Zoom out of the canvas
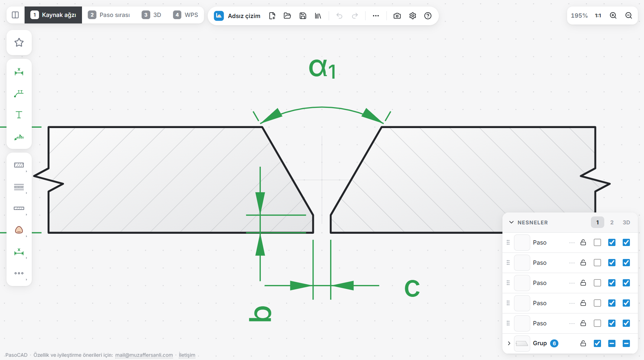 click(x=629, y=16)
